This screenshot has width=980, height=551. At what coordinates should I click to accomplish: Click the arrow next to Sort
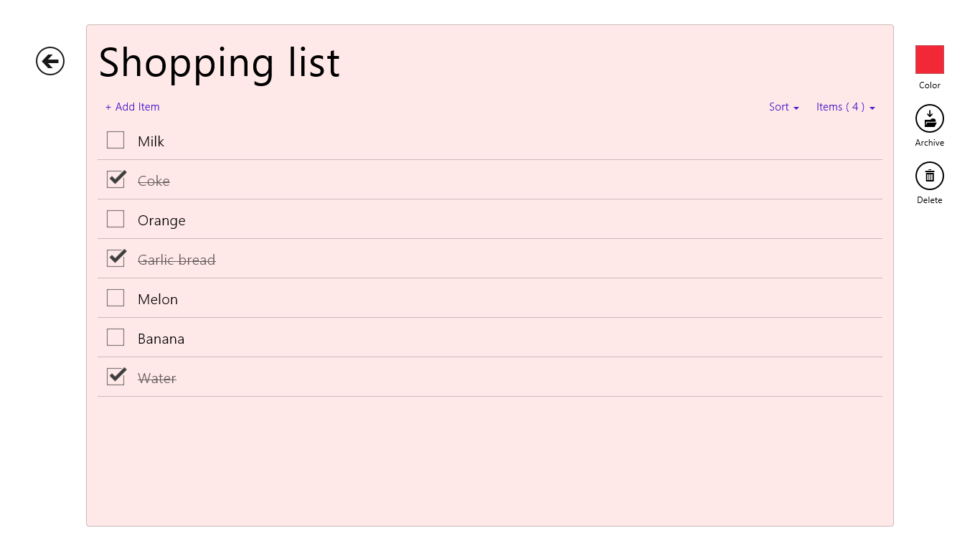(796, 108)
